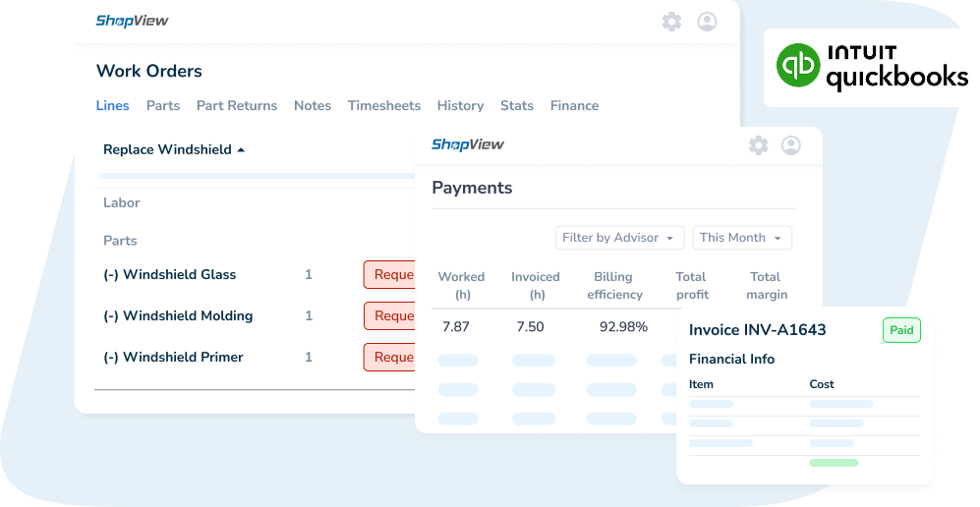The height and width of the screenshot is (507, 980).
Task: Click the Intuit QuickBooks logo
Action: pyautogui.click(x=872, y=67)
